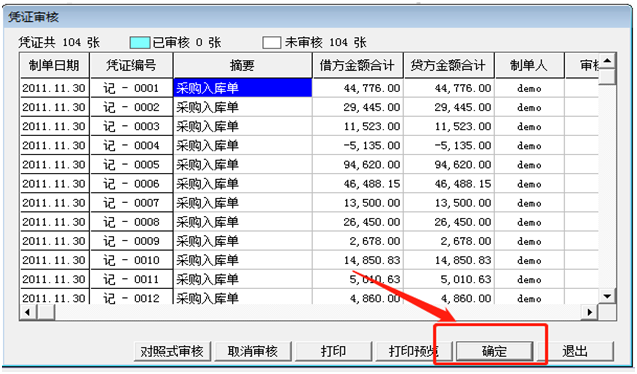Click credit amount 94,620.00
637x374 pixels.
point(463,164)
